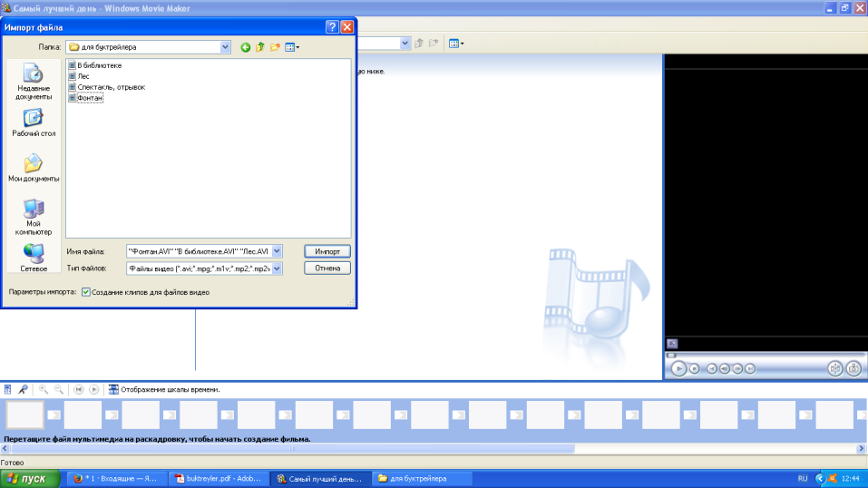Open Network places in dialog sidebar
Screen dimensions: 868x488
[x=34, y=258]
